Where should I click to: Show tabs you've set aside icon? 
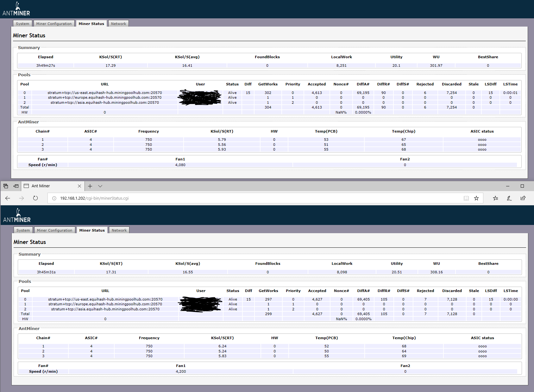(x=6, y=186)
